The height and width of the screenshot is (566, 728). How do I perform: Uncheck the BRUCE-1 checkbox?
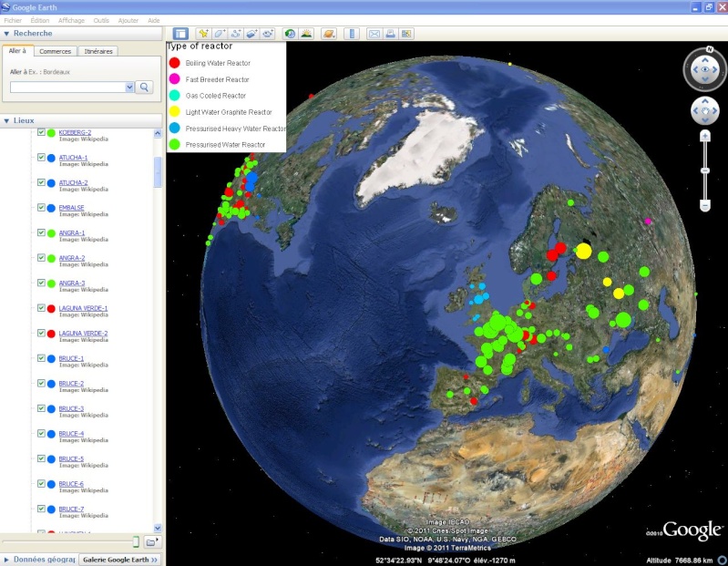point(41,358)
